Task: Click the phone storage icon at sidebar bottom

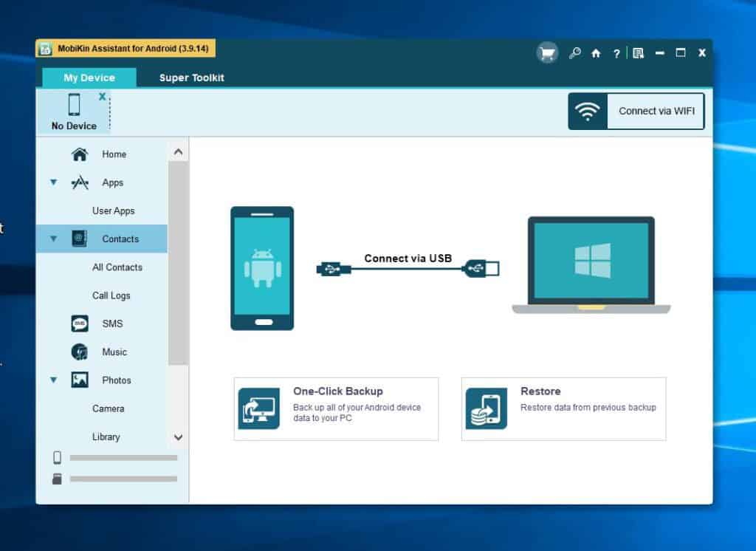Action: tap(57, 457)
